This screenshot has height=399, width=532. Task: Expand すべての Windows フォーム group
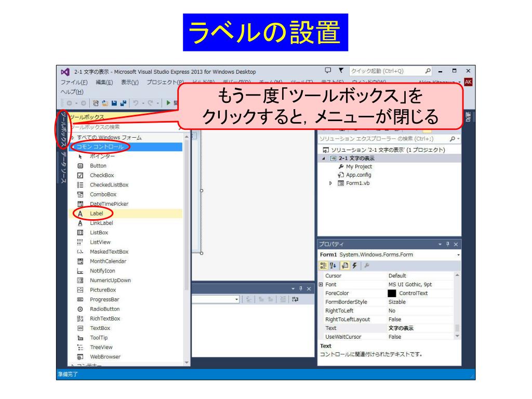tap(73, 137)
